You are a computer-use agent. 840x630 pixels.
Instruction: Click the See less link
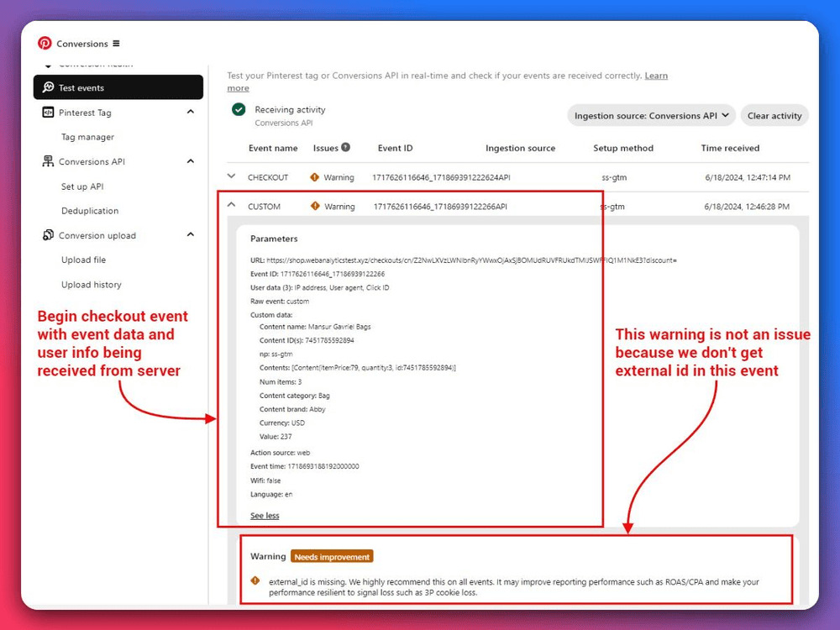[265, 516]
